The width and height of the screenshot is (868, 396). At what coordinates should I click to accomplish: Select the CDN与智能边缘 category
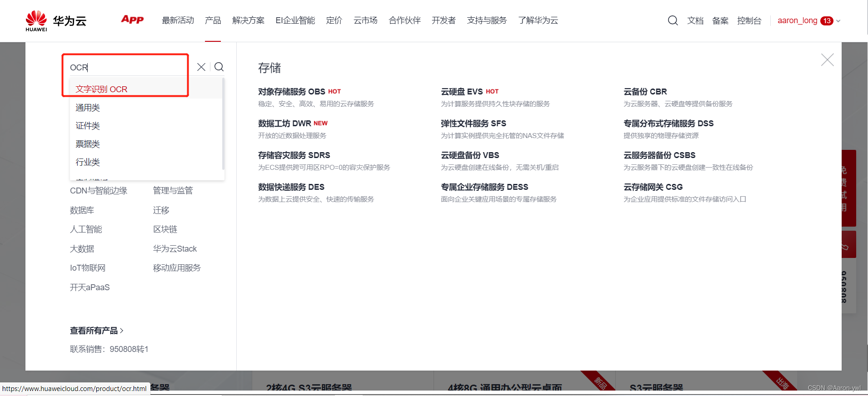click(x=99, y=191)
